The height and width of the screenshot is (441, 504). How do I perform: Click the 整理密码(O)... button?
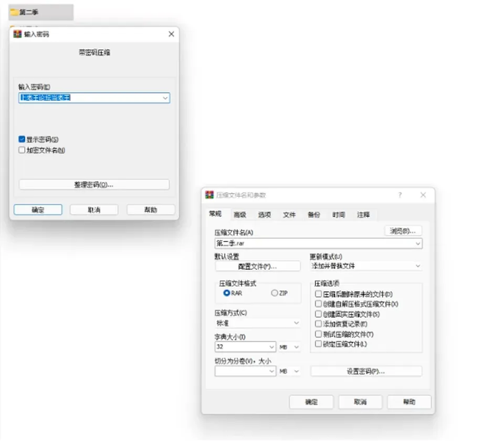(x=94, y=184)
